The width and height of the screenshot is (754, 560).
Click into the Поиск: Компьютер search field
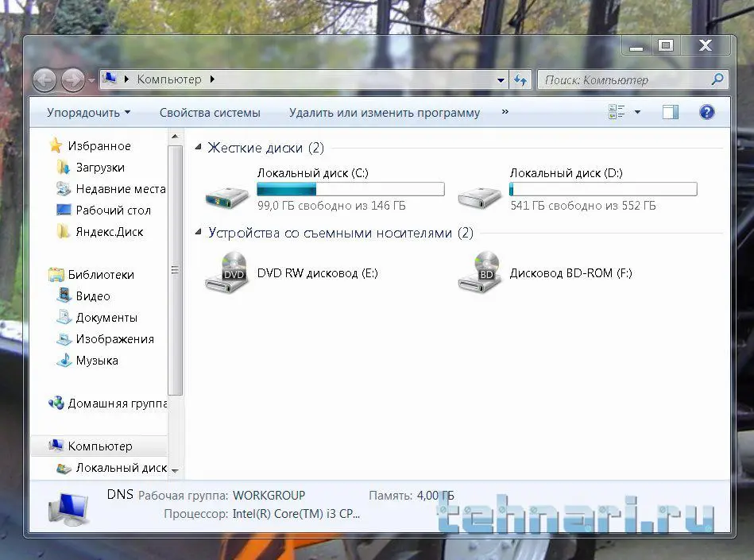[x=625, y=79]
